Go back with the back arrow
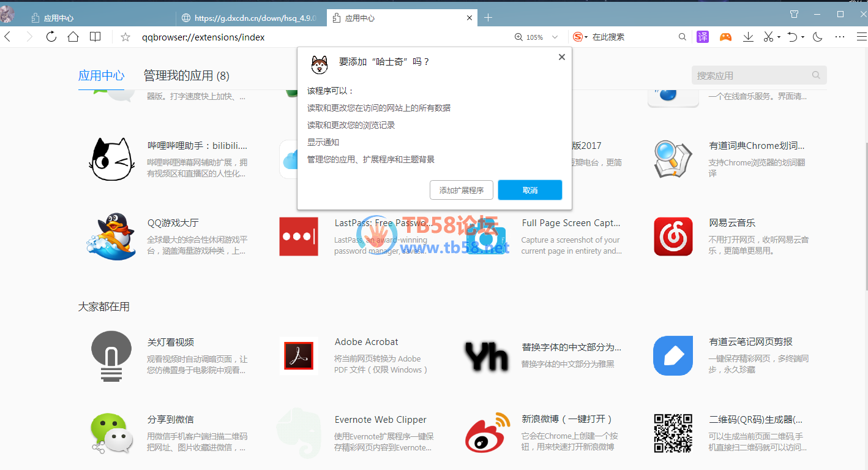Image resolution: width=868 pixels, height=470 pixels. point(7,37)
